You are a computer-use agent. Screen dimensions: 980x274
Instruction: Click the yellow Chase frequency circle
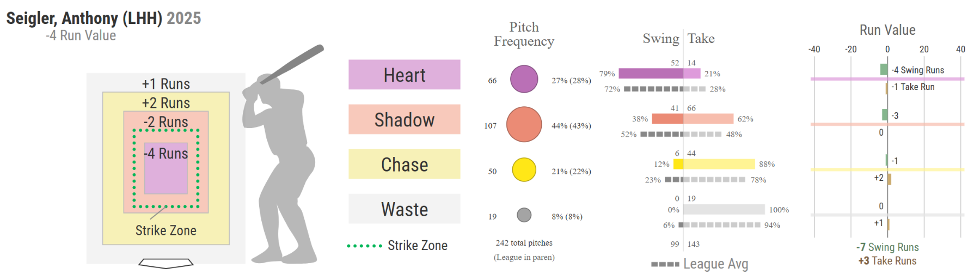tap(524, 170)
